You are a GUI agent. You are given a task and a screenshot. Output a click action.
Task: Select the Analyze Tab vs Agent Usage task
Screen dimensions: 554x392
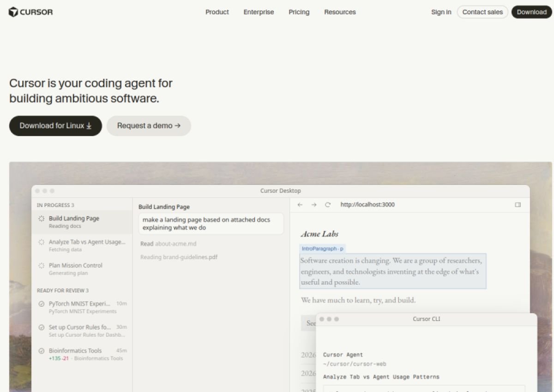[x=82, y=245]
